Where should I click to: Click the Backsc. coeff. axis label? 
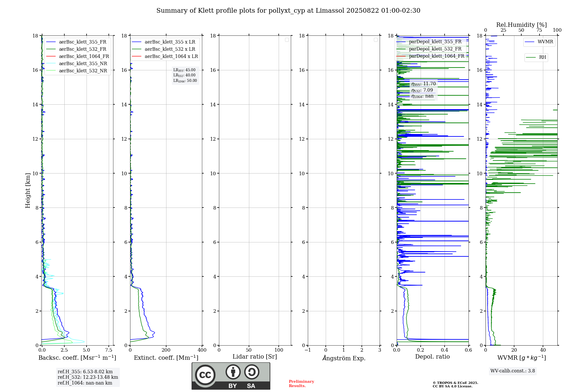click(x=77, y=358)
